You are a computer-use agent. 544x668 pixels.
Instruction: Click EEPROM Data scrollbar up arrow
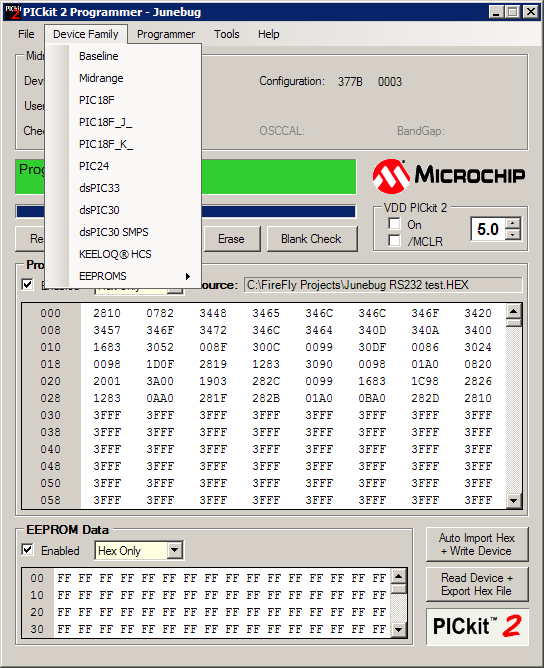tap(399, 577)
